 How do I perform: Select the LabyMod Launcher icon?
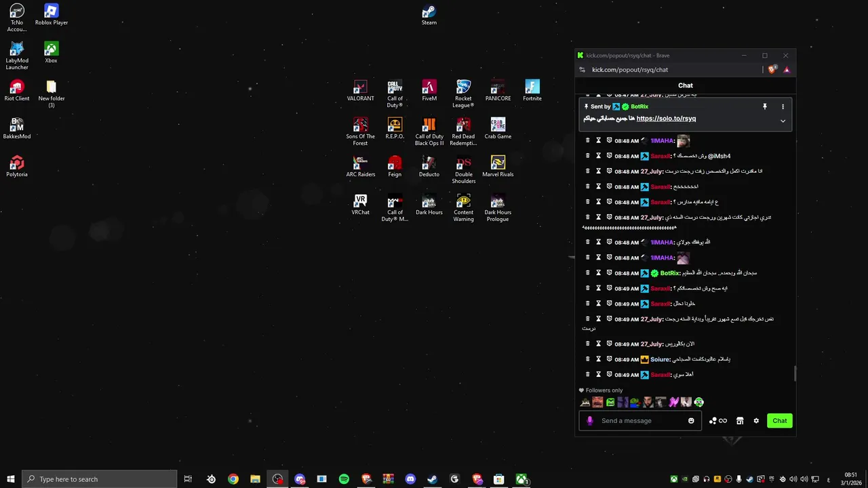click(17, 56)
